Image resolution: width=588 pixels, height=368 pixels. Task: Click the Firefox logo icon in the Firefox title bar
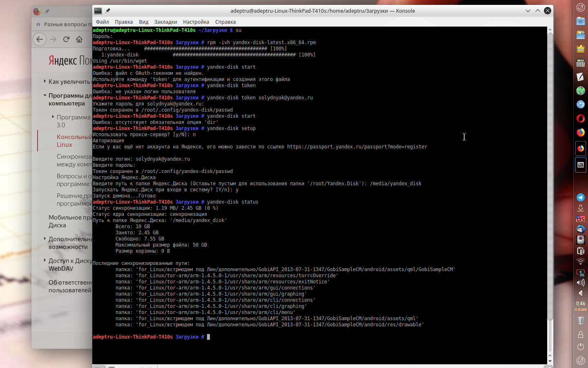click(37, 11)
